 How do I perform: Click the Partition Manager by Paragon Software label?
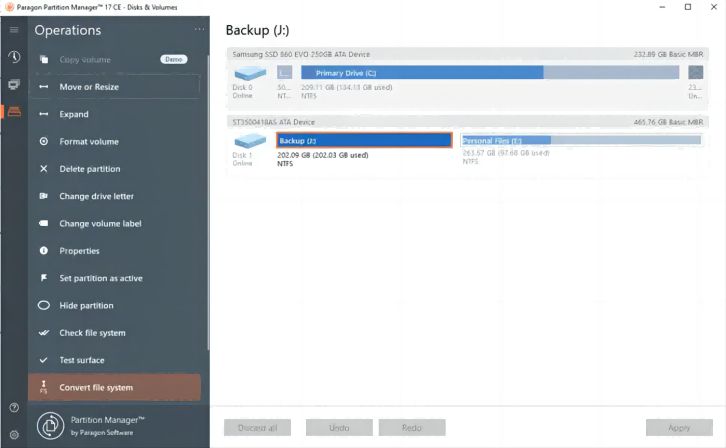pos(107,425)
